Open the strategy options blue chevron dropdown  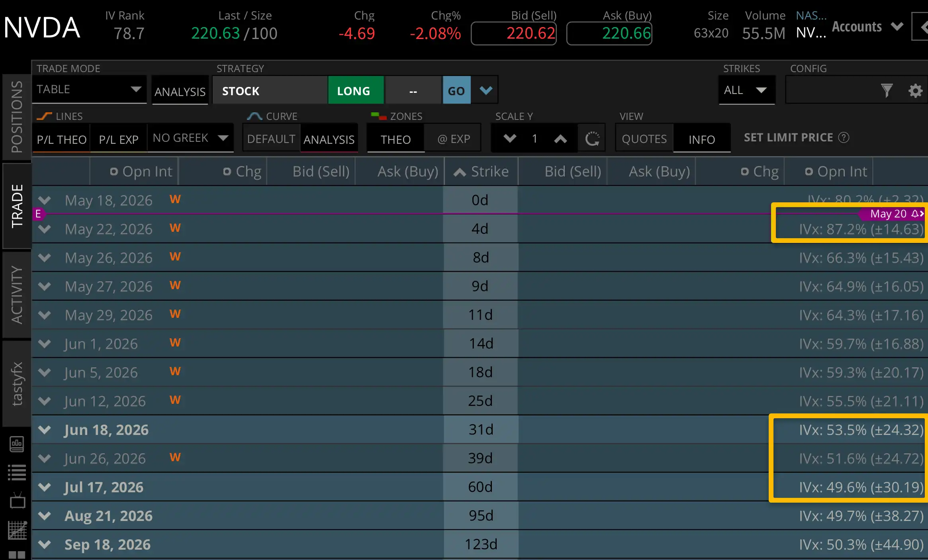(486, 90)
